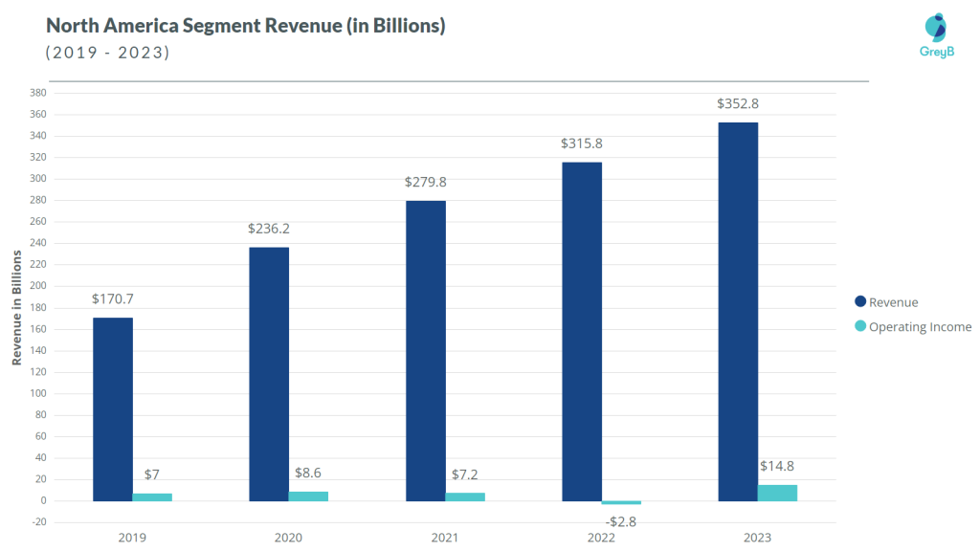Click the 2023 label on the x-axis

tap(757, 537)
